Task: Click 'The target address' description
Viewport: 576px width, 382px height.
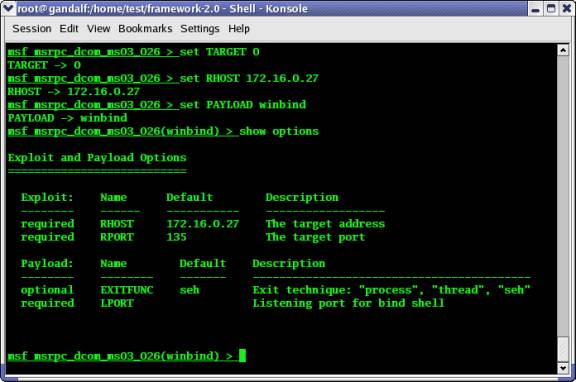Action: (x=325, y=224)
